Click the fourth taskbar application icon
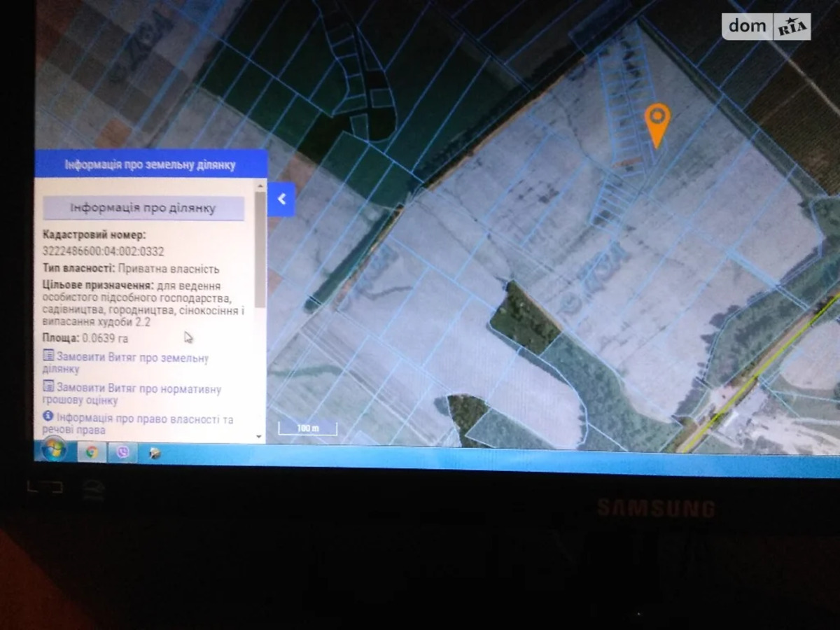This screenshot has width=840, height=630. (x=155, y=453)
